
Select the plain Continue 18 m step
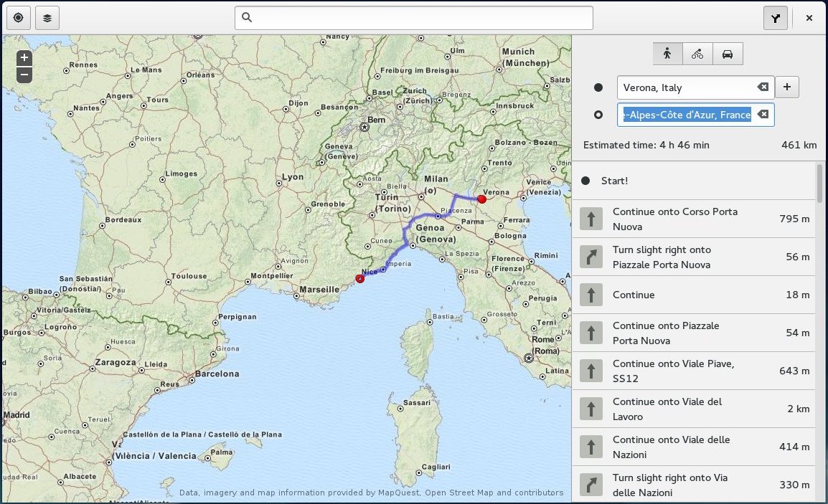click(x=693, y=295)
